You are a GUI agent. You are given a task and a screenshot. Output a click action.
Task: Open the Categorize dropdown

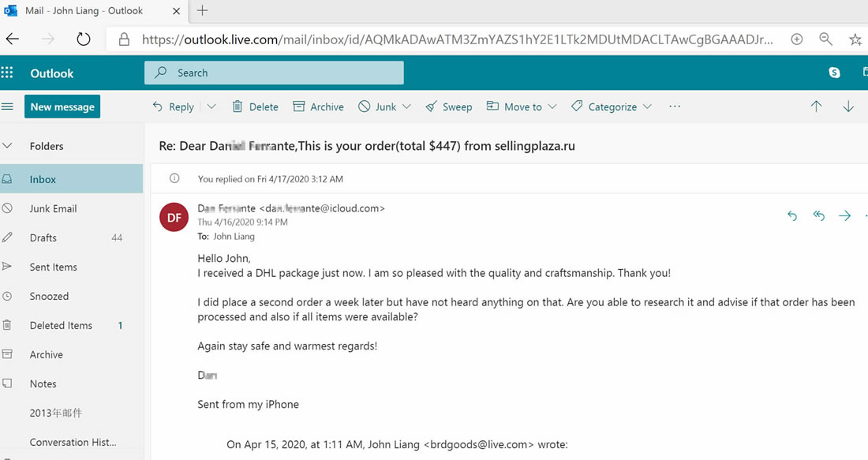pyautogui.click(x=647, y=107)
